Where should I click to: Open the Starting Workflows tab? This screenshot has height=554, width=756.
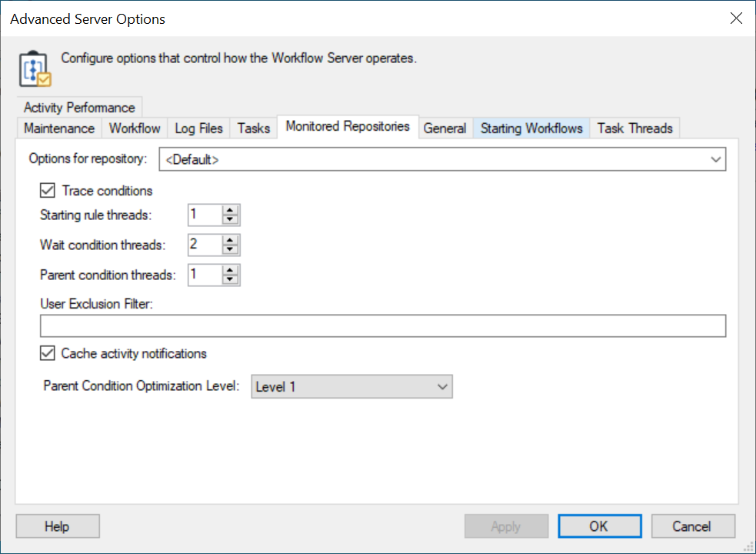coord(531,128)
